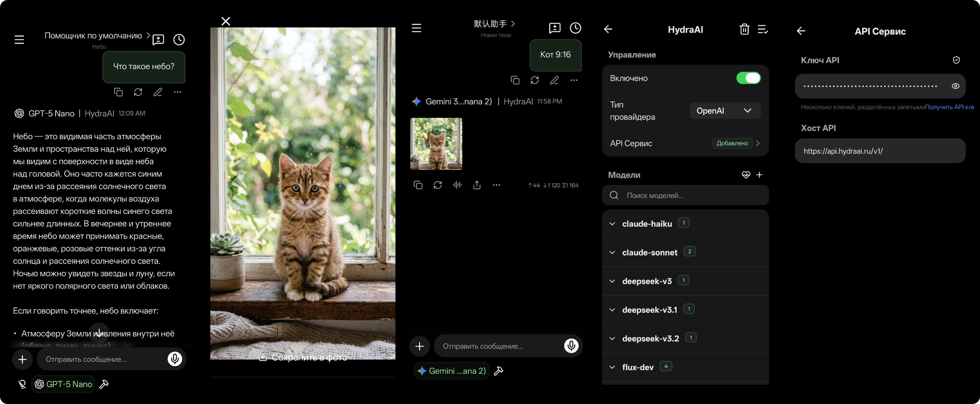Toggle the crossed-out lightbulb icon beside GPT-5 Nano
The image size is (980, 404).
[22, 384]
